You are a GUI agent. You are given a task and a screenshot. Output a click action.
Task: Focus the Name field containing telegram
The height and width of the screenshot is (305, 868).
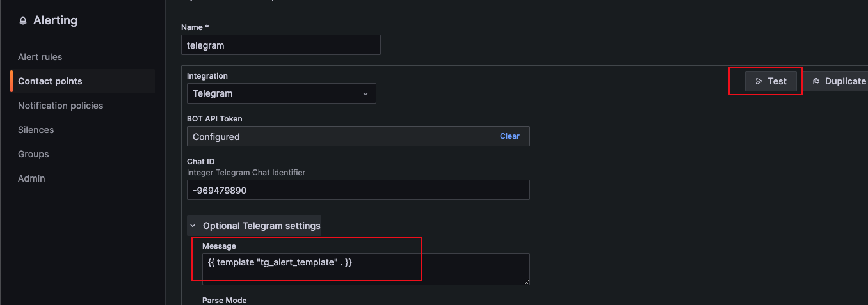[x=281, y=45]
